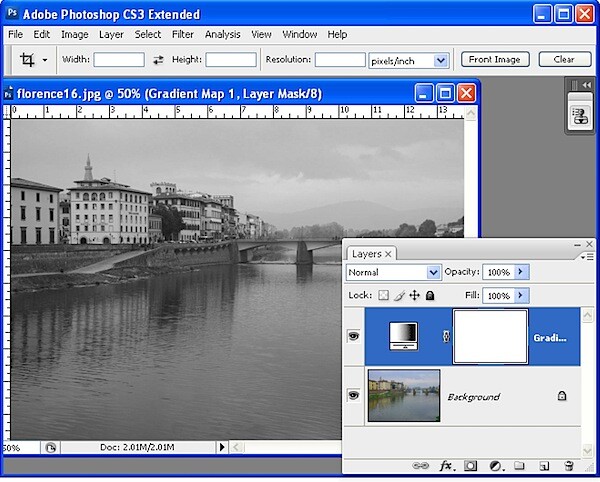Select the Background layer thumbnail
600x482 pixels.
point(404,396)
